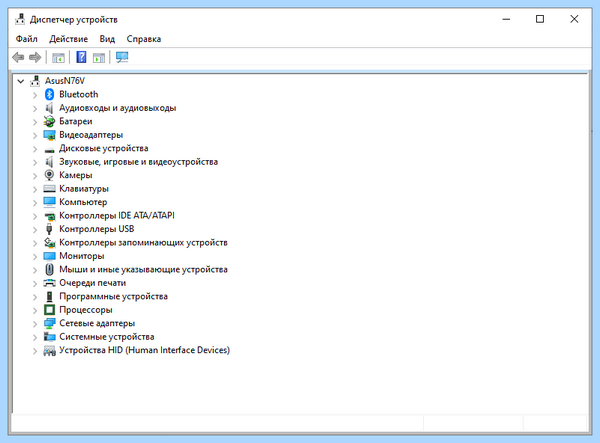Viewport: 600px width, 443px height.
Task: Click the network adapter icon beside Сетевые адаптеры
Action: [x=49, y=323]
